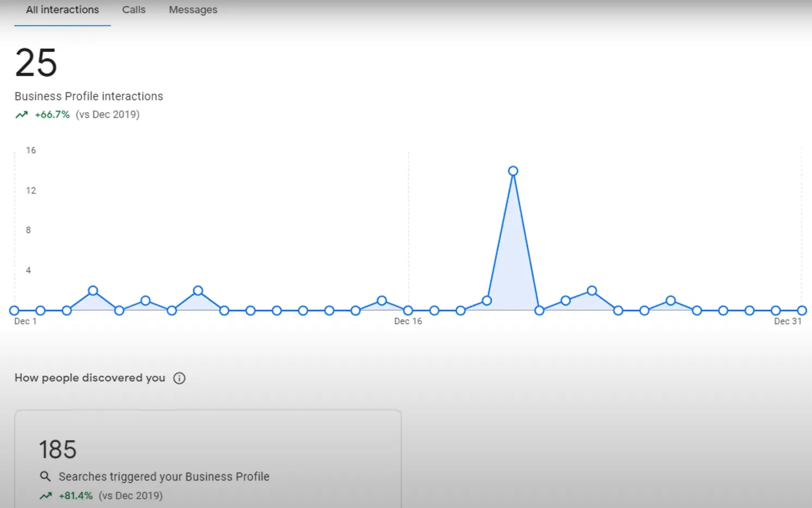Click the How people discovered you heading
812x508 pixels.
[x=90, y=378]
